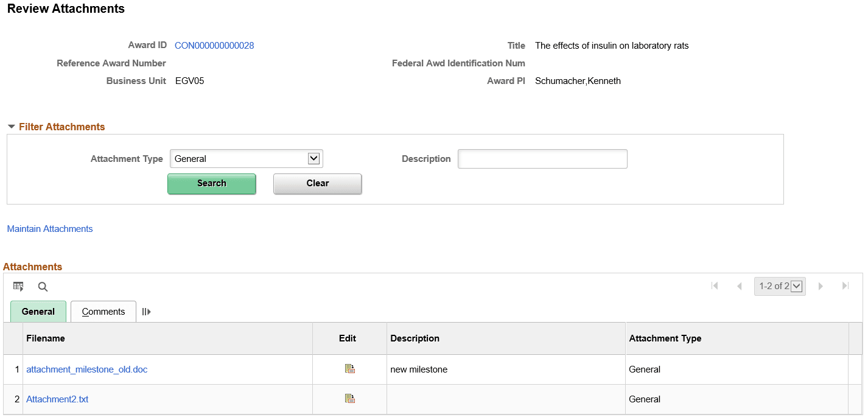Open edit icon for attachment_milestone_old.doc

(349, 369)
